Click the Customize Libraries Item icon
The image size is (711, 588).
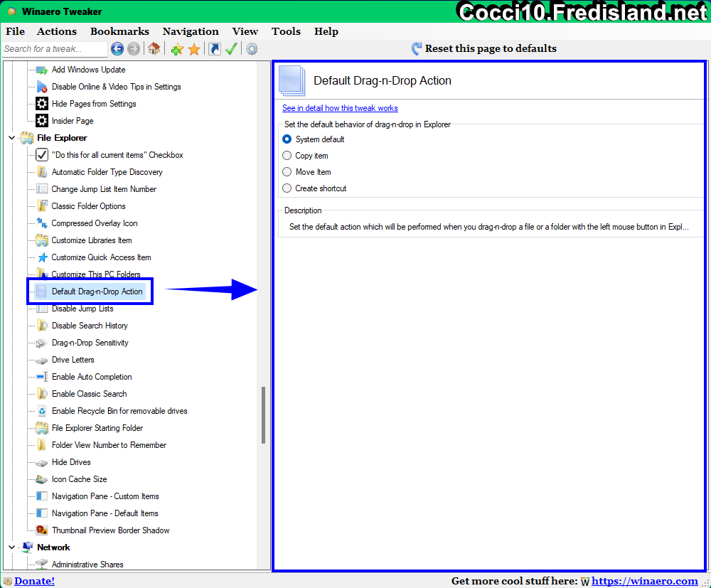click(42, 240)
